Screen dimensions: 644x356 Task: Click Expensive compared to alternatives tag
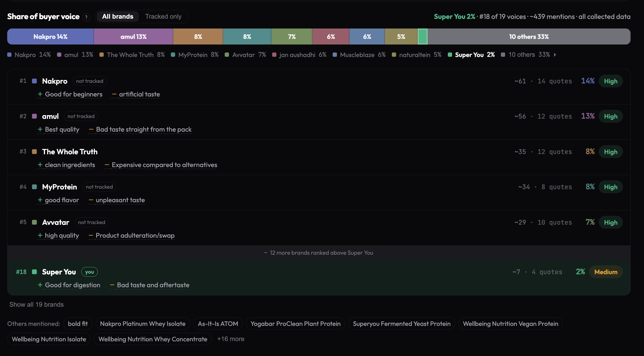point(161,165)
